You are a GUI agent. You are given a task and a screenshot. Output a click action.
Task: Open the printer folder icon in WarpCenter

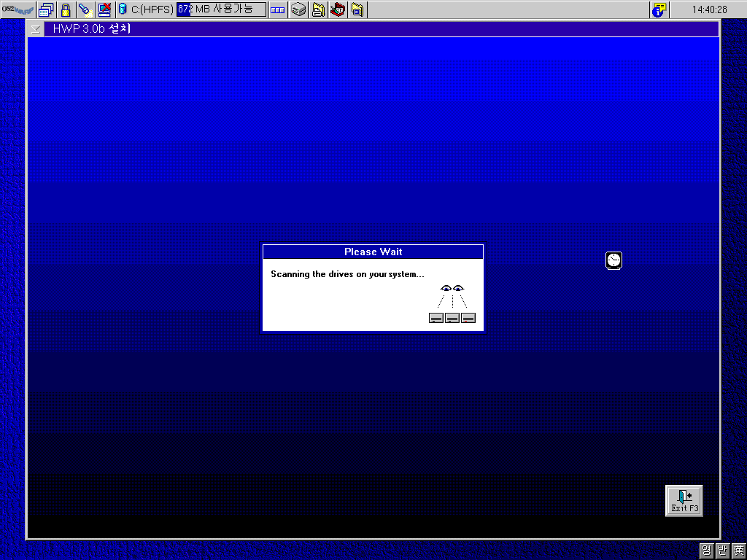pyautogui.click(x=318, y=9)
